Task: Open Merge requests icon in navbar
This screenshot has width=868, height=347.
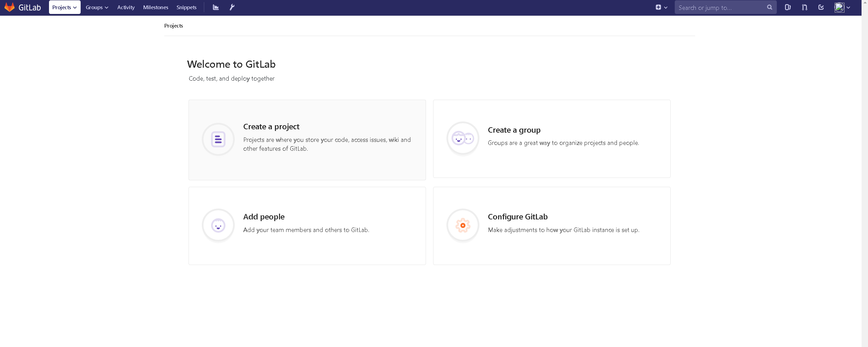Action: coord(804,7)
